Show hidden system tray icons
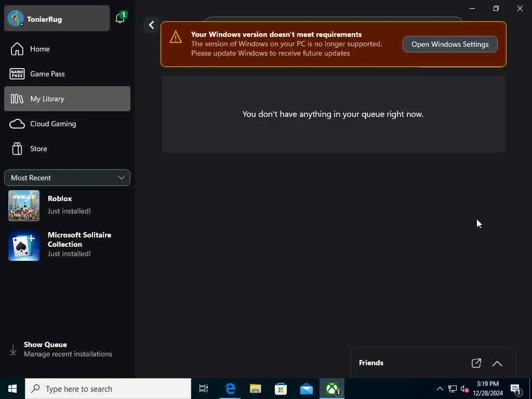 (x=440, y=389)
